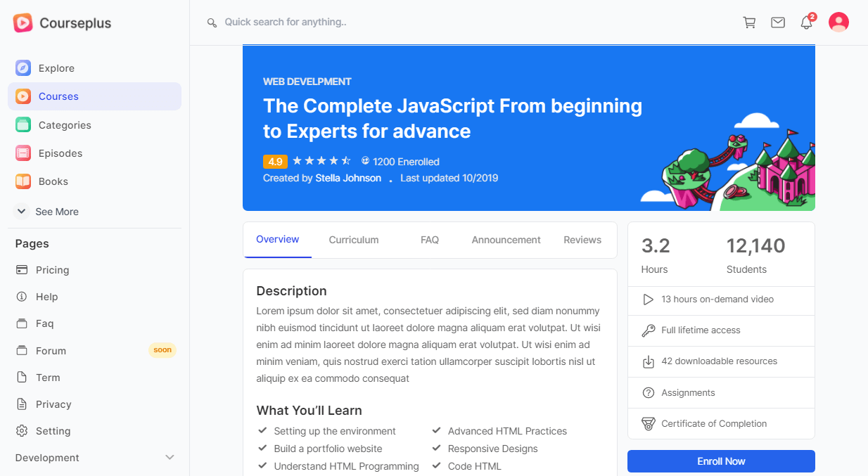Select the Reviews tab

click(x=582, y=240)
